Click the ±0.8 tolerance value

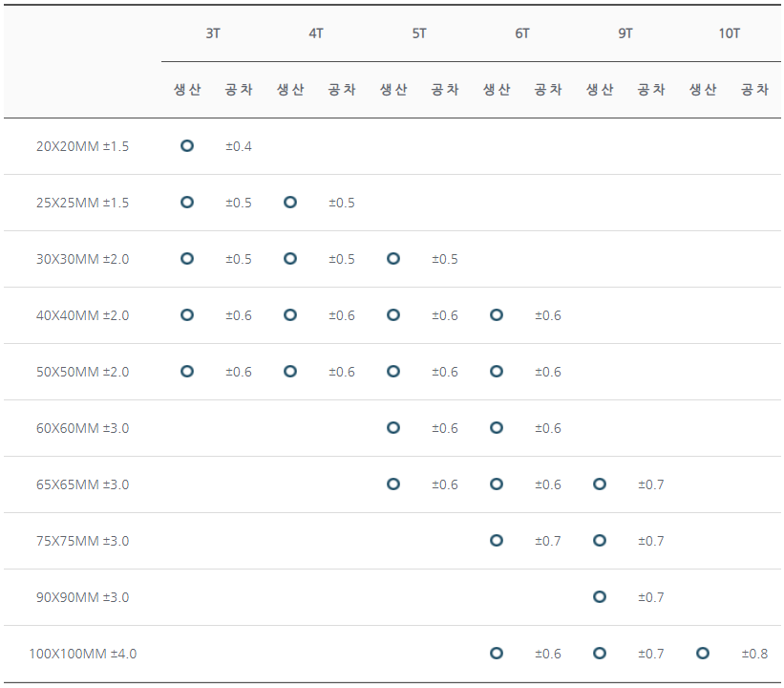pyautogui.click(x=754, y=654)
